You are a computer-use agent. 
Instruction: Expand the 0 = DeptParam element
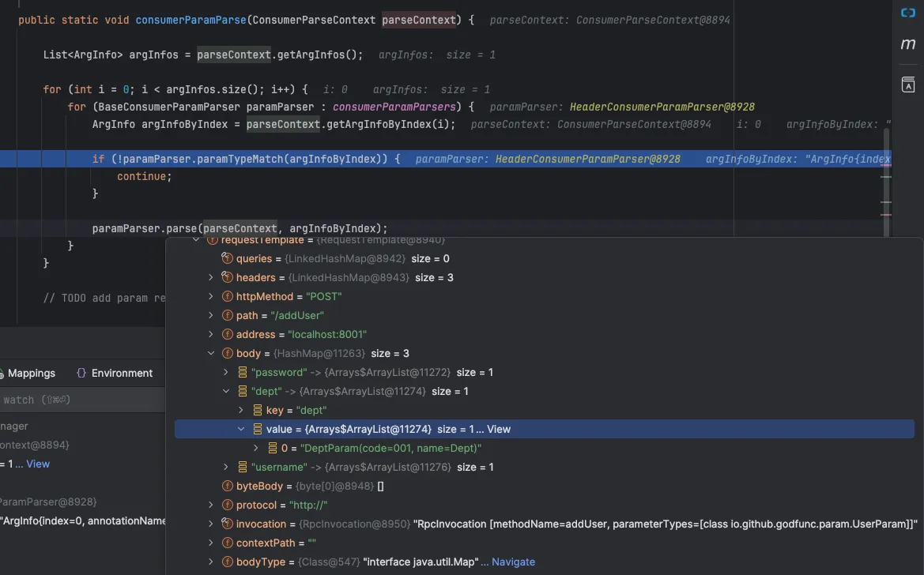[256, 448]
